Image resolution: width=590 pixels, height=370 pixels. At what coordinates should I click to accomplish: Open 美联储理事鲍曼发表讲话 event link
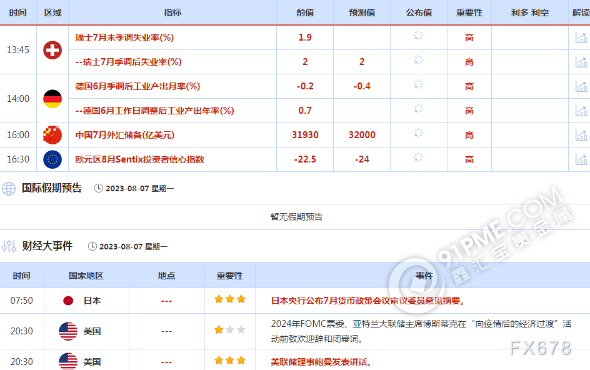point(321,362)
